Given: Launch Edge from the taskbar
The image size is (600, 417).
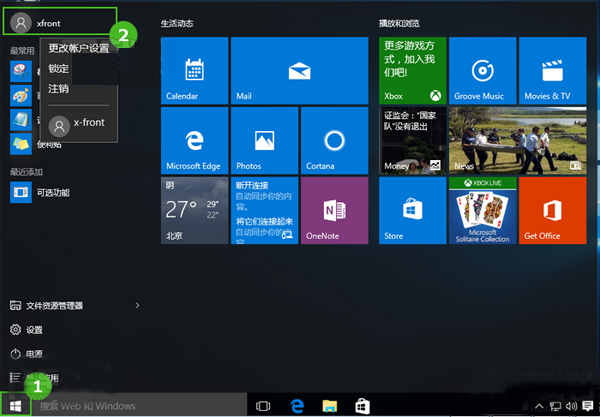Looking at the screenshot, I should tap(296, 406).
